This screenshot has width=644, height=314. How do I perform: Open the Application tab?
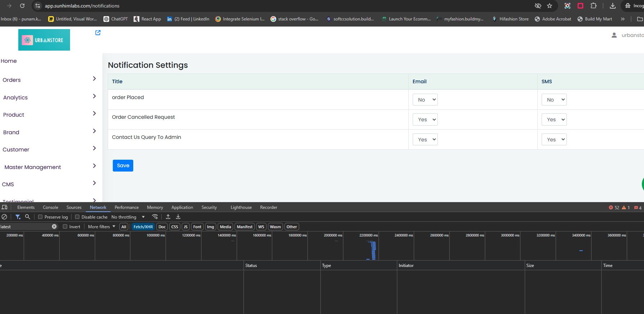click(182, 207)
